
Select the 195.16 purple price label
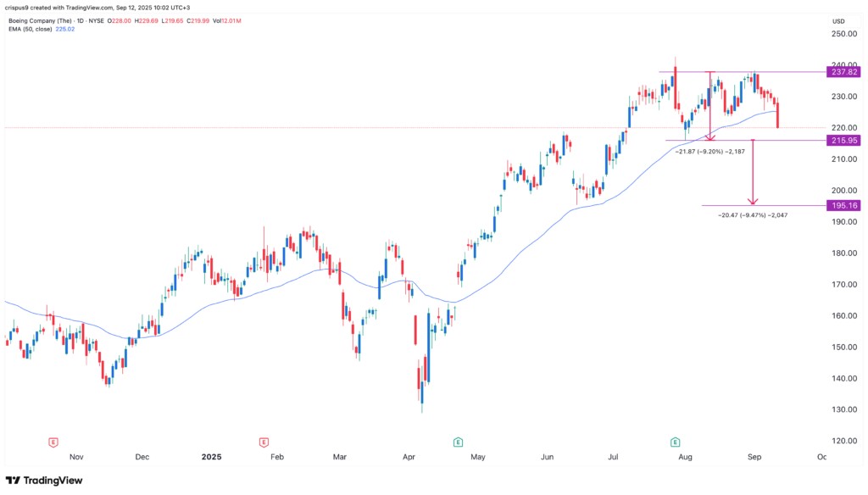coord(842,206)
